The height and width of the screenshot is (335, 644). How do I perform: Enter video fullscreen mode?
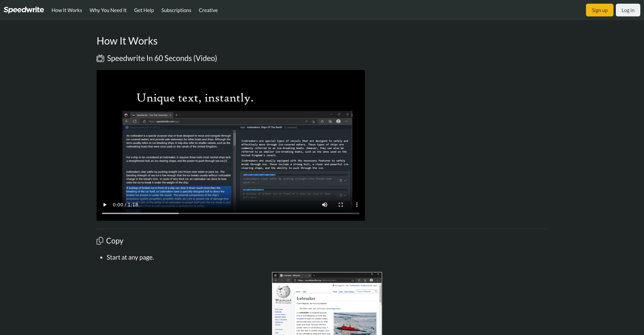[x=341, y=205]
